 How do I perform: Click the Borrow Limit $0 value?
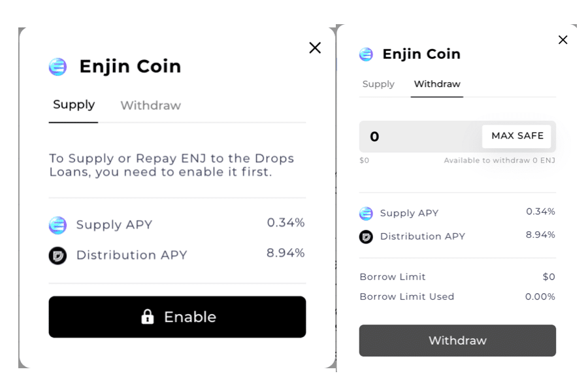point(549,277)
